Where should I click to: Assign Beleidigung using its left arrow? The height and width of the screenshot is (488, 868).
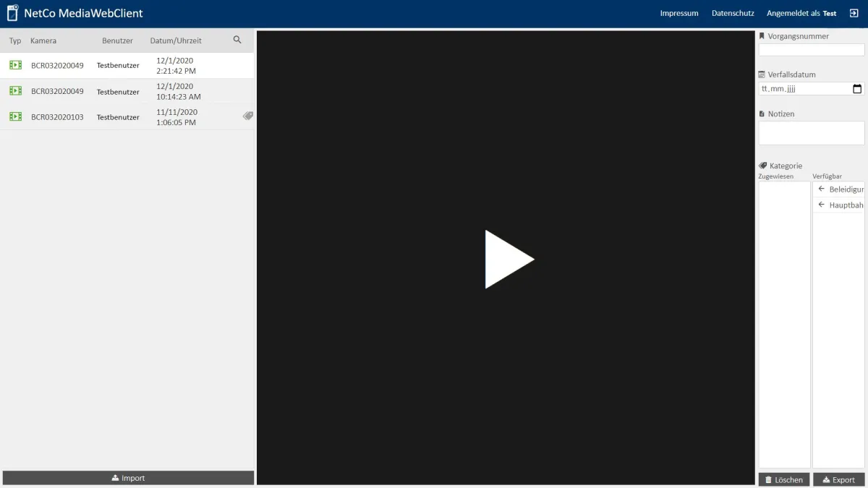pyautogui.click(x=821, y=189)
